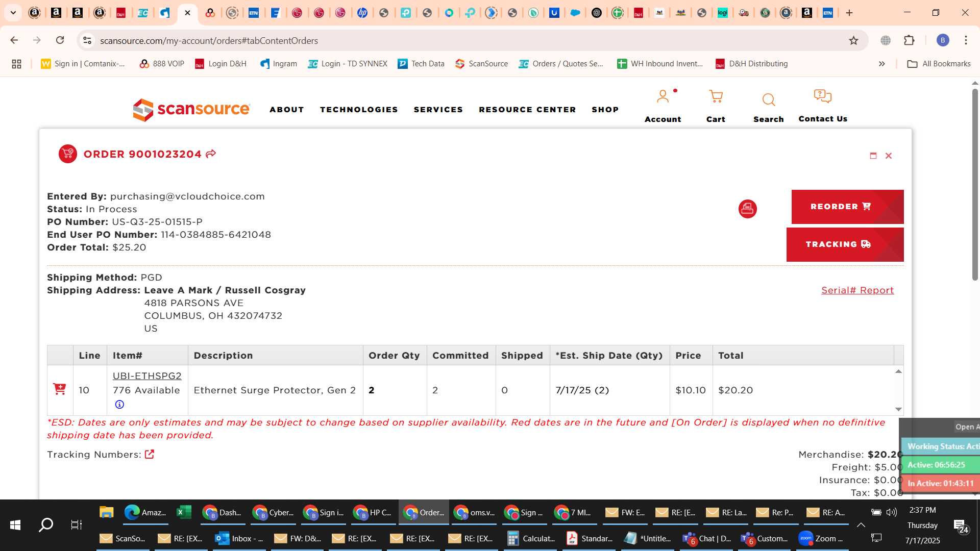980x551 pixels.
Task: Click the red print order icon
Action: pyautogui.click(x=747, y=209)
